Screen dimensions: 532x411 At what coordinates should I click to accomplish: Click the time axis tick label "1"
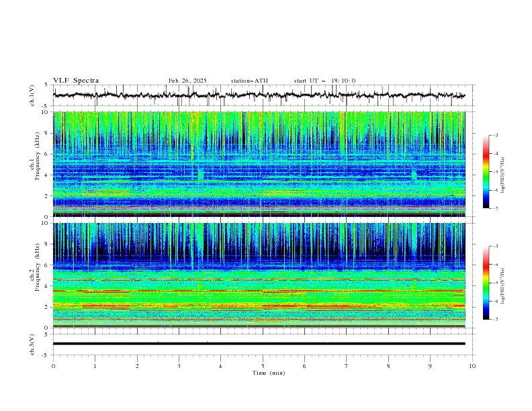pos(95,366)
